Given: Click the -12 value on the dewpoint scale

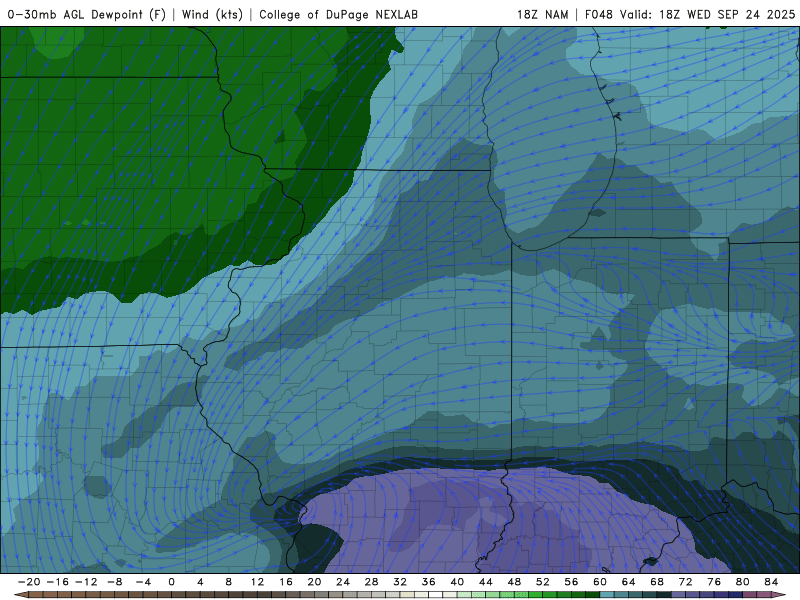Looking at the screenshot, I should [86, 582].
